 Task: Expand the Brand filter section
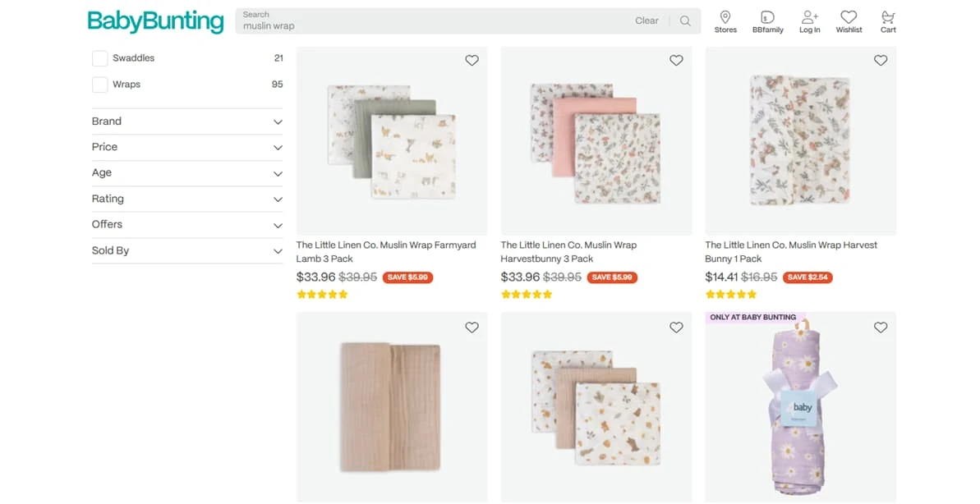(x=187, y=121)
